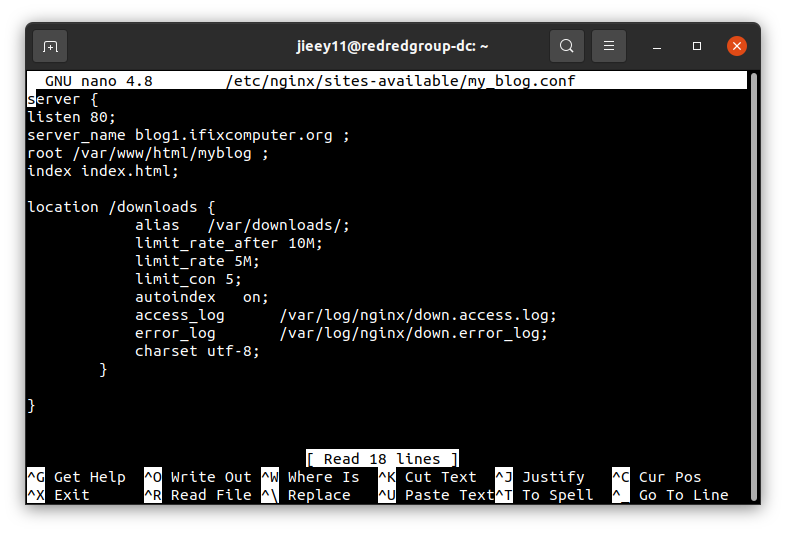Viewport: 786px width, 533px height.
Task: Click the ^G Get Help shortcut
Action: [x=76, y=477]
